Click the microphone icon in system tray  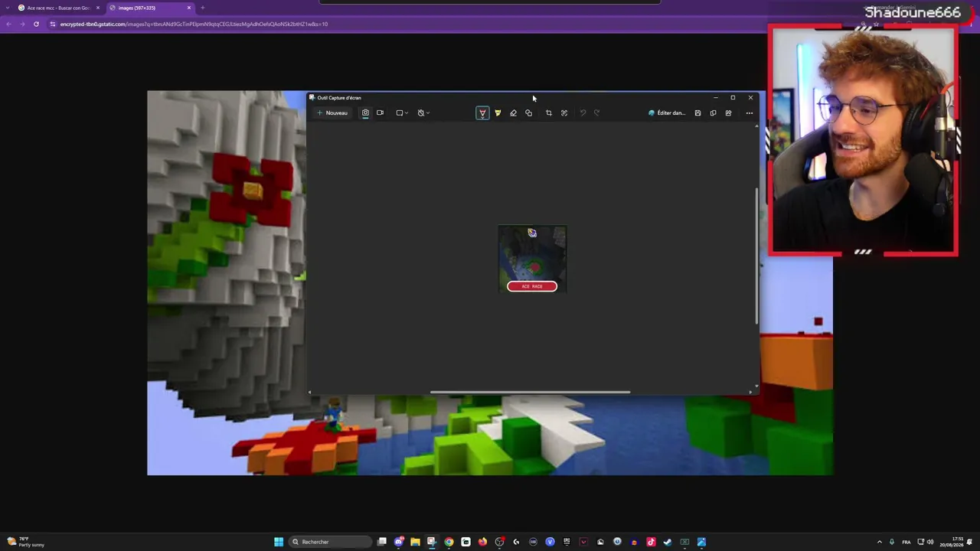tap(892, 542)
